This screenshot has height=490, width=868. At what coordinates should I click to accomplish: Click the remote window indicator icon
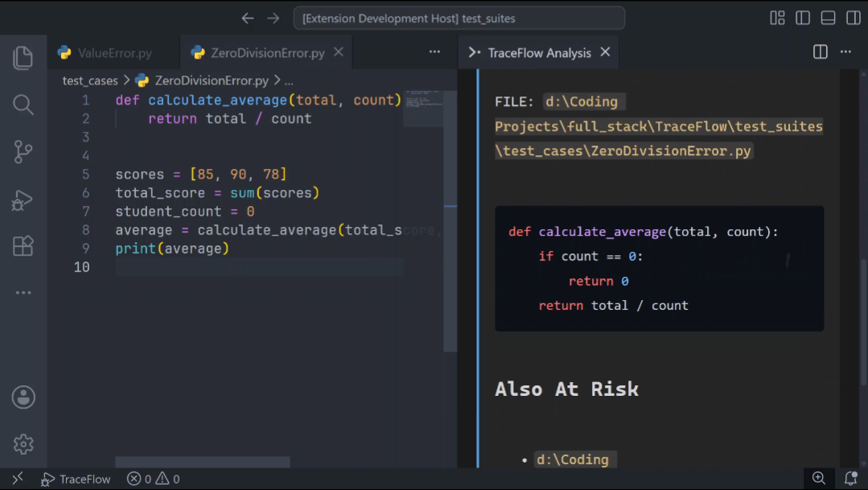(x=18, y=479)
